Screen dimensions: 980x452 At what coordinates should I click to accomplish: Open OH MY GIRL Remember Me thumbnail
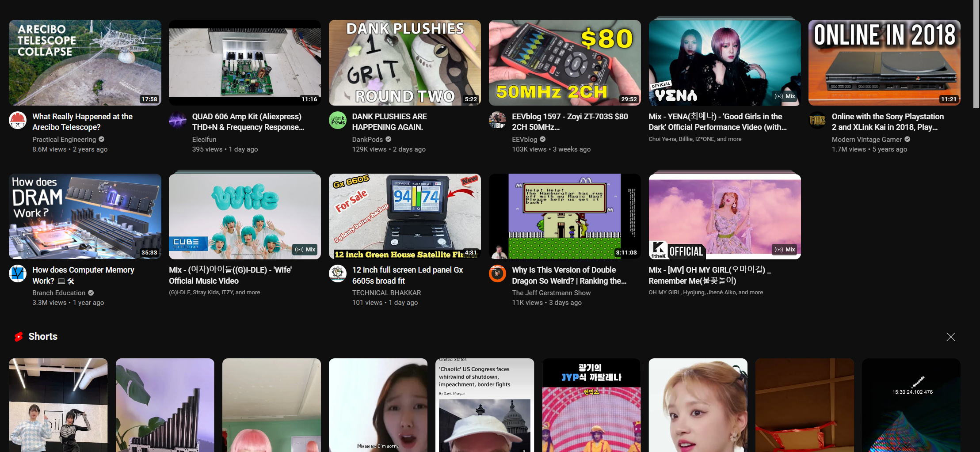click(x=725, y=216)
